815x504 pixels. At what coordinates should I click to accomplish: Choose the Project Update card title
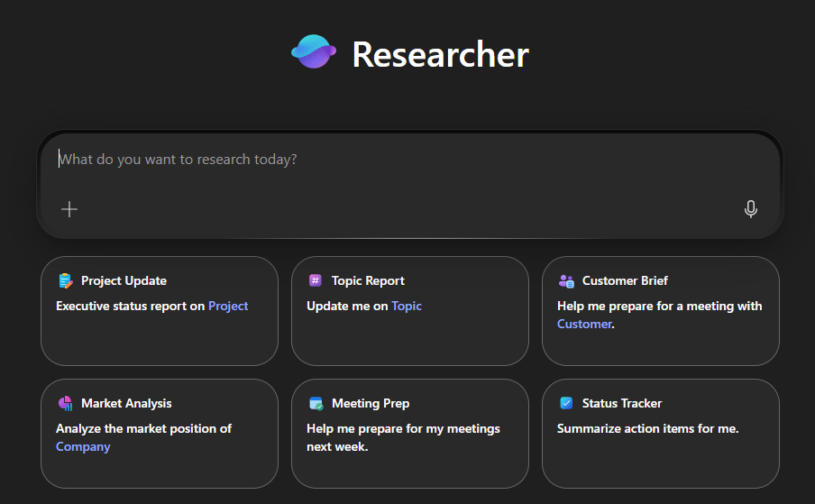124,280
